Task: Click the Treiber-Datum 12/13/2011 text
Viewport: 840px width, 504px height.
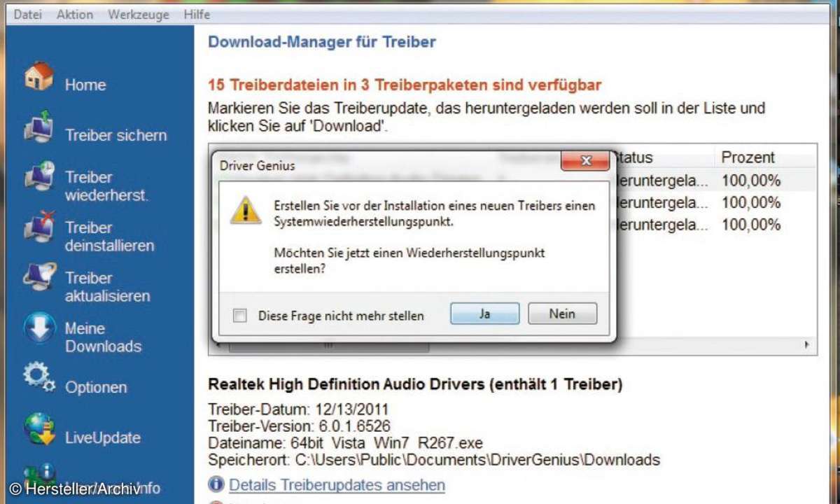Action: click(298, 409)
